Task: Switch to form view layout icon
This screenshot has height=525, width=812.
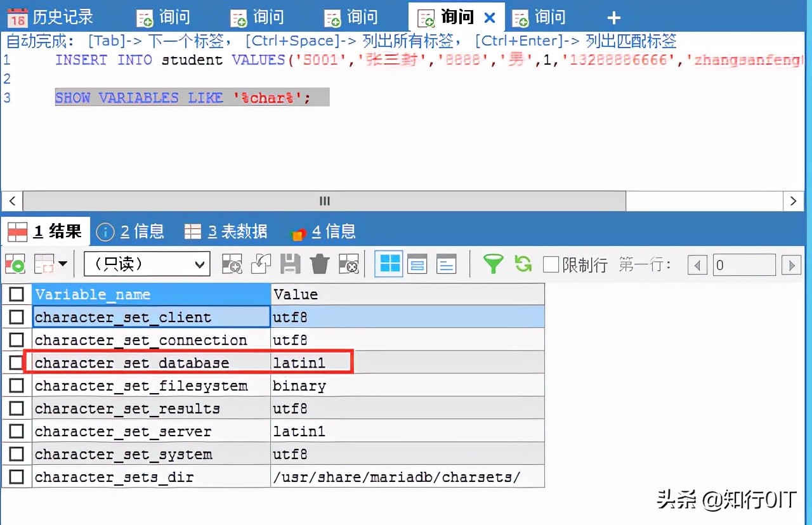Action: tap(417, 264)
